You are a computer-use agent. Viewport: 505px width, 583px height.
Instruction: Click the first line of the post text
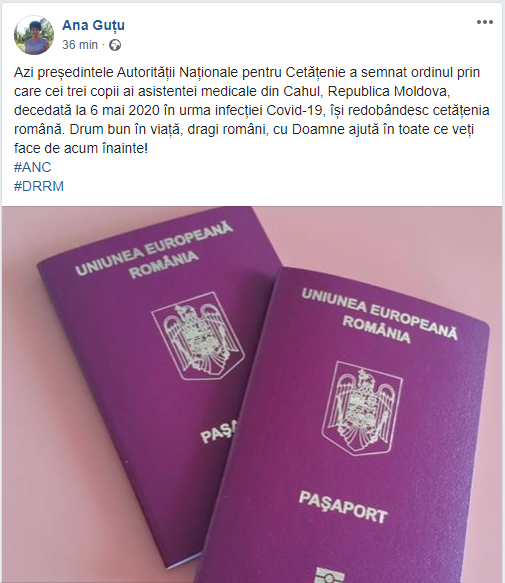coord(247,72)
